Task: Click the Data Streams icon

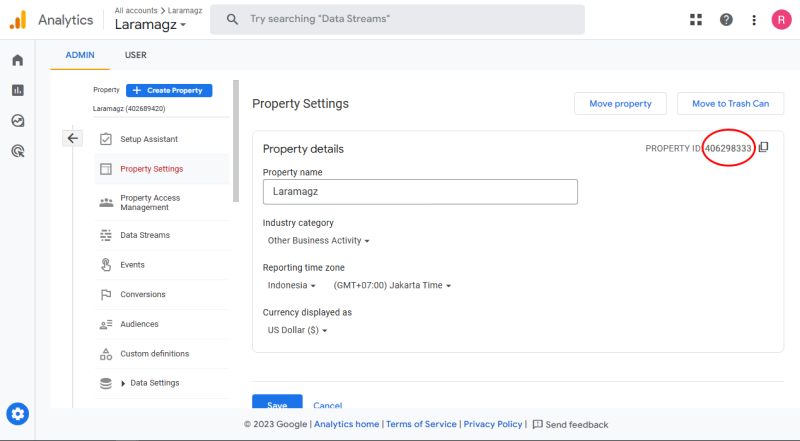Action: [x=106, y=235]
